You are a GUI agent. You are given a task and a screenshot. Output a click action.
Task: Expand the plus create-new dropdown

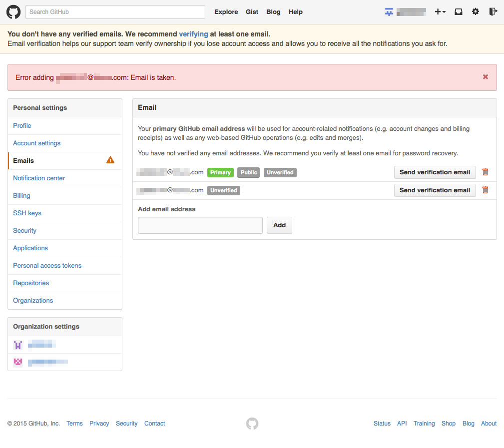pyautogui.click(x=440, y=12)
